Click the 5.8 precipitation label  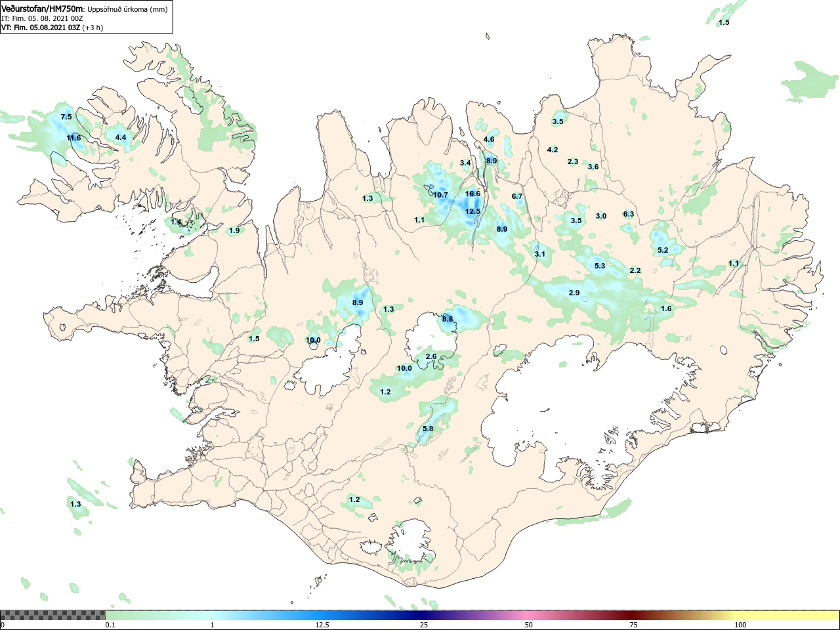[428, 429]
